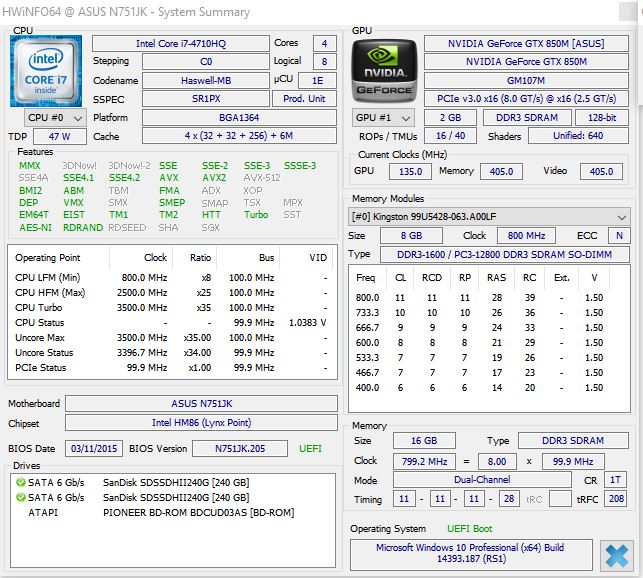643x578 pixels.
Task: Click the Dual-Channel mode field
Action: (x=482, y=480)
